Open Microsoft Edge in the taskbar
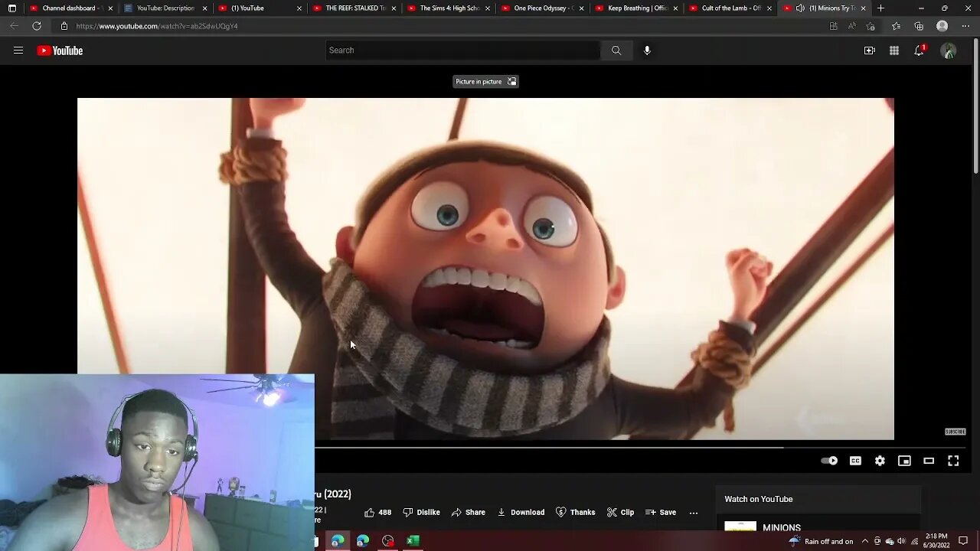The height and width of the screenshot is (551, 980). tap(337, 541)
